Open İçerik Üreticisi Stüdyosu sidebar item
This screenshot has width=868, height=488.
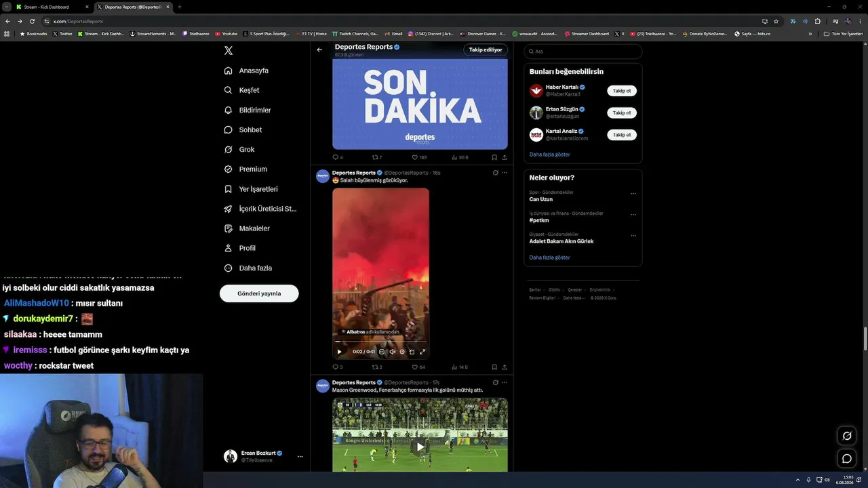[x=260, y=209]
